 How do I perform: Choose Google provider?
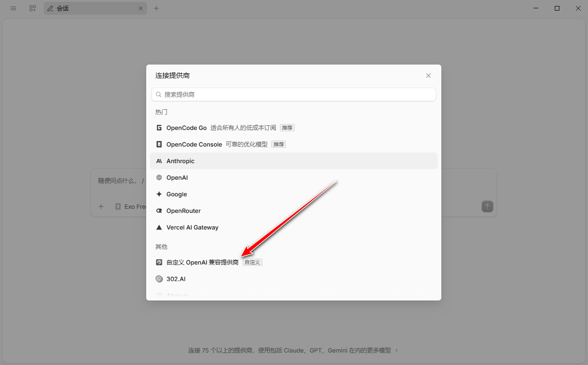pyautogui.click(x=294, y=194)
